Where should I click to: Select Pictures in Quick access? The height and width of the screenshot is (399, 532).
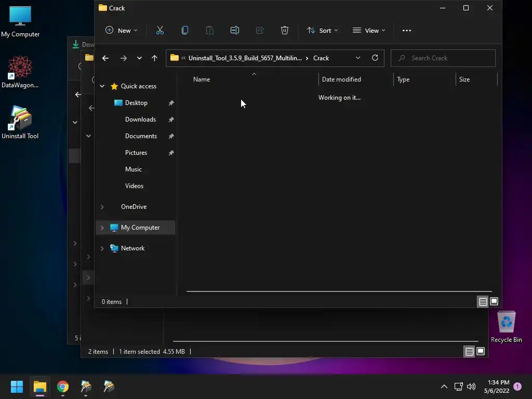(x=136, y=153)
